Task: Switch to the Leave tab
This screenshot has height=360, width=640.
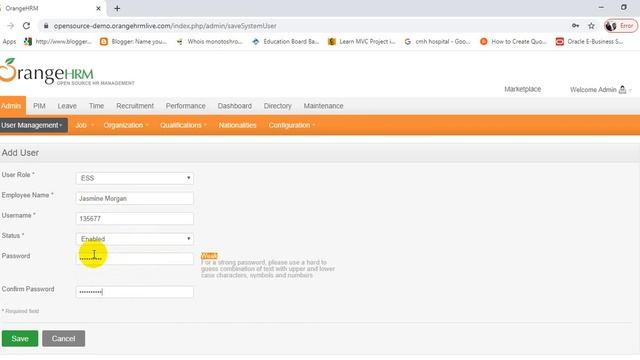Action: pos(67,106)
